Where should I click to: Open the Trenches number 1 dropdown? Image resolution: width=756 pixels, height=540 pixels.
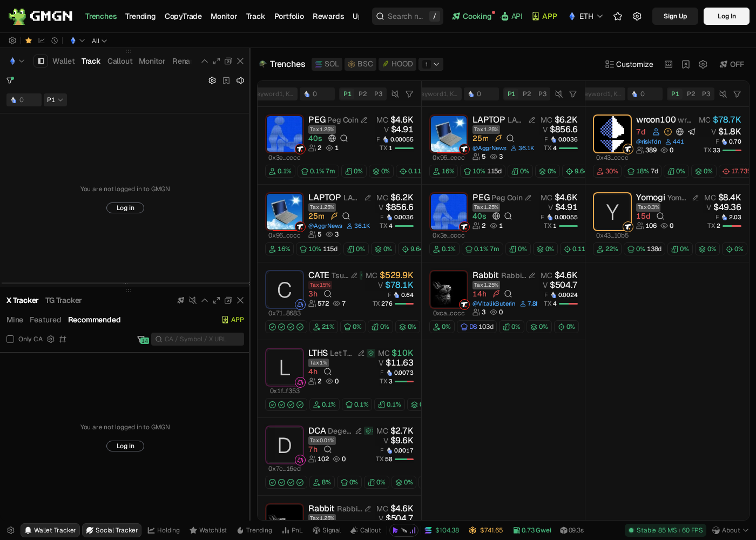(431, 64)
